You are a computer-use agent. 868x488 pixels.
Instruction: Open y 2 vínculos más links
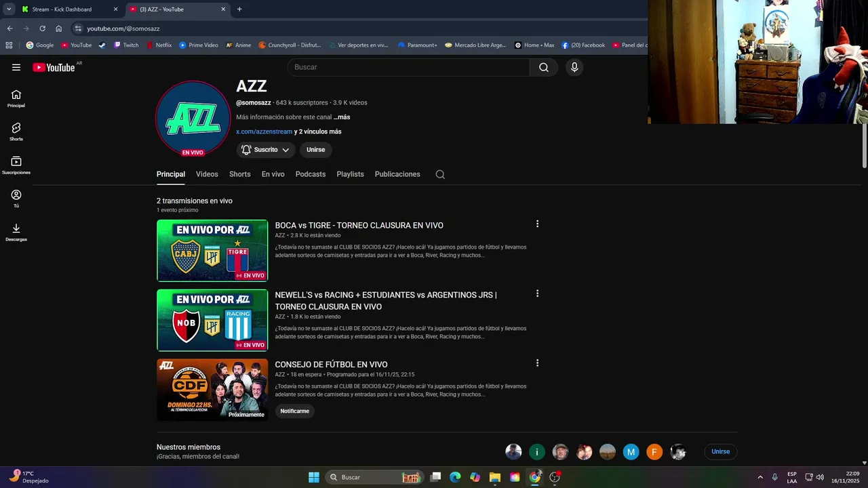[x=317, y=131]
